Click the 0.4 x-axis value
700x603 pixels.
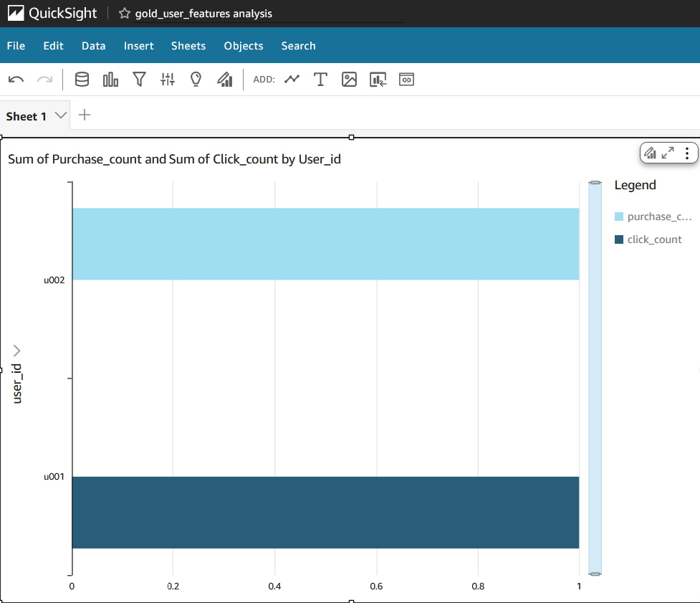(x=274, y=586)
